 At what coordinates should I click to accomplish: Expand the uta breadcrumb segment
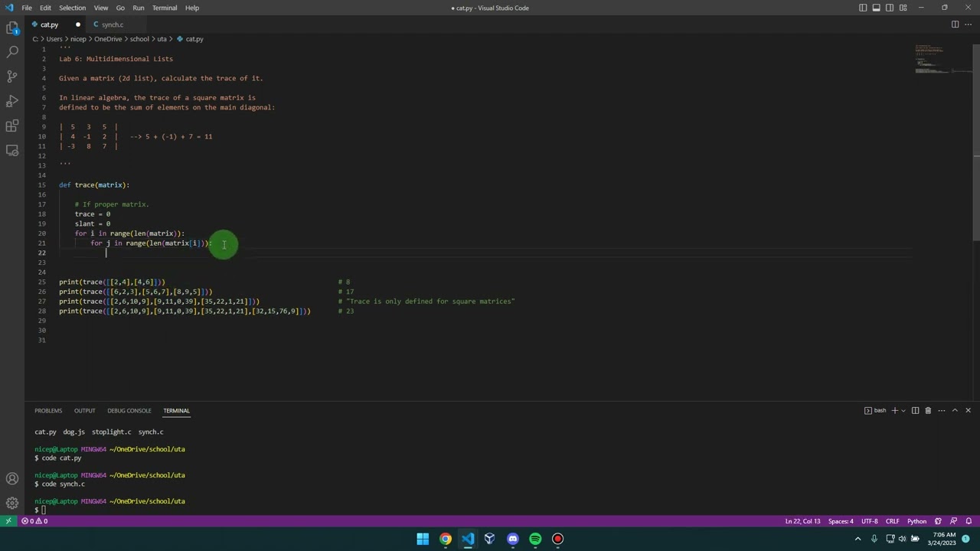point(162,39)
